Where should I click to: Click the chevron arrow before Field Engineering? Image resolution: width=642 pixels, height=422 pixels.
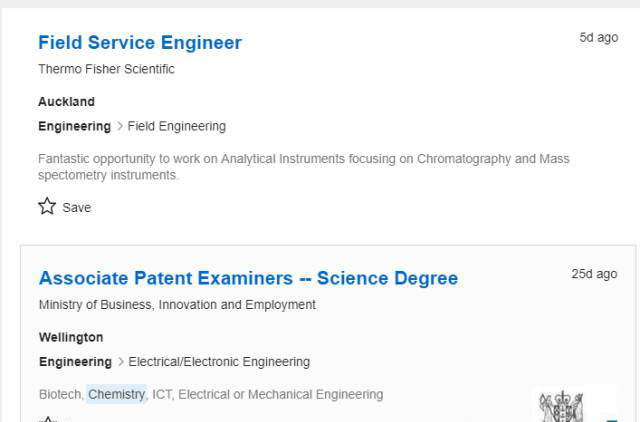tap(119, 126)
